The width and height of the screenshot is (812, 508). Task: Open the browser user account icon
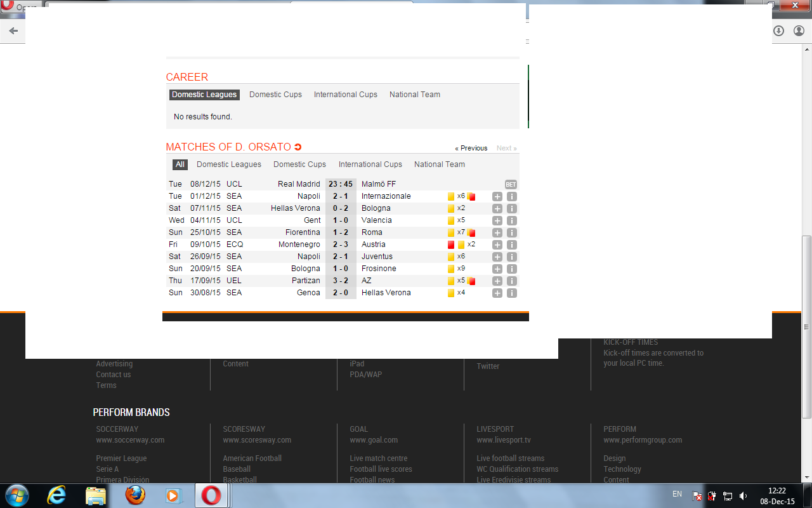[x=799, y=30]
